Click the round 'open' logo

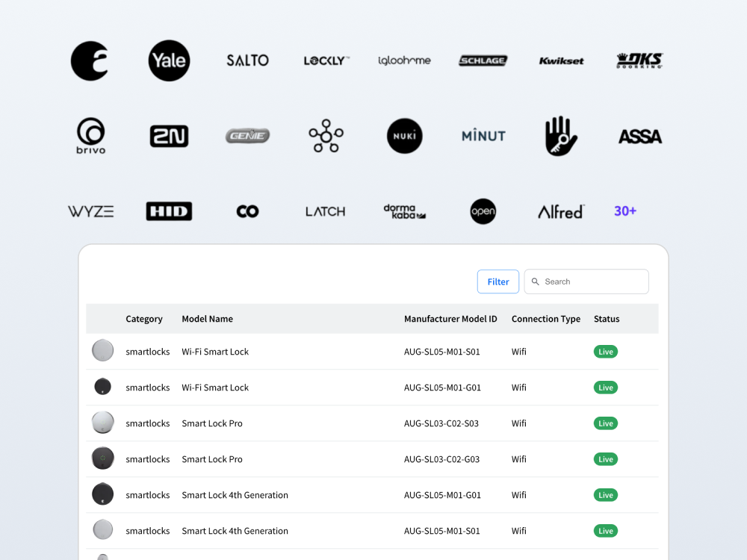click(483, 211)
